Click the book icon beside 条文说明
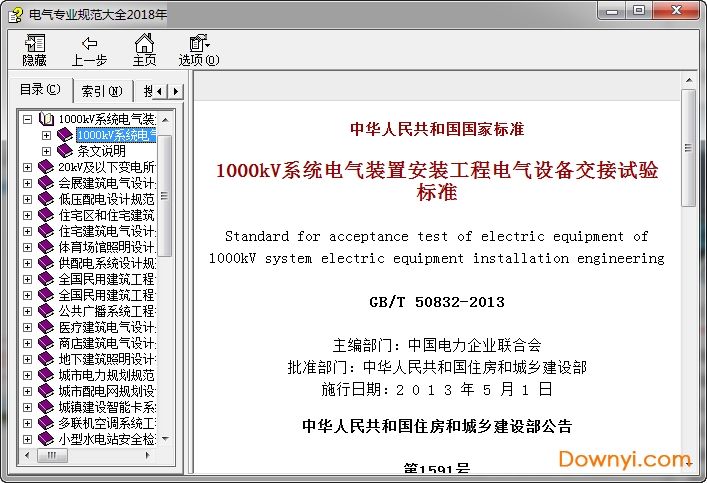Viewport: 707px width, 483px height. [x=65, y=151]
